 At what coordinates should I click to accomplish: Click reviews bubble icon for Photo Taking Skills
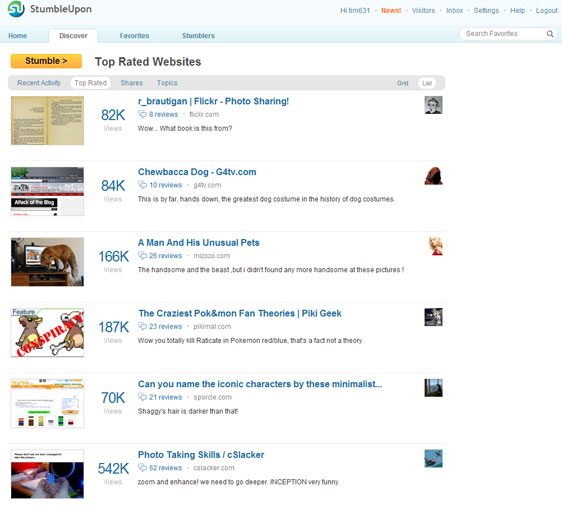(142, 468)
